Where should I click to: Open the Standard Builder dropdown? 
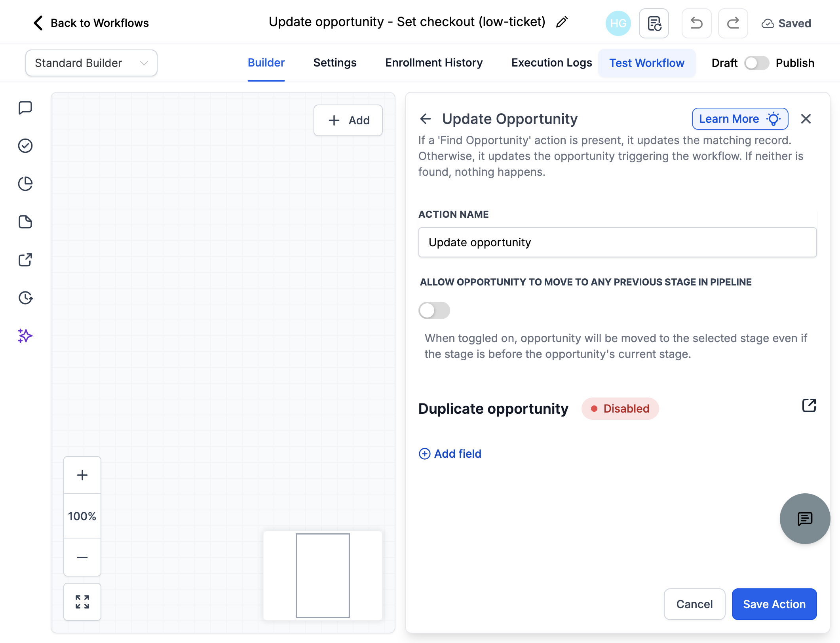[91, 63]
